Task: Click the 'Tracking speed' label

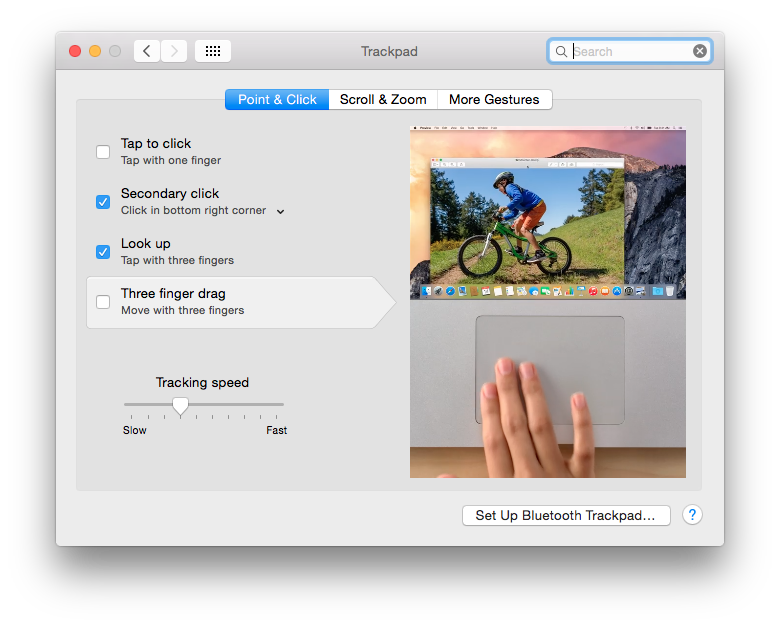Action: [202, 382]
